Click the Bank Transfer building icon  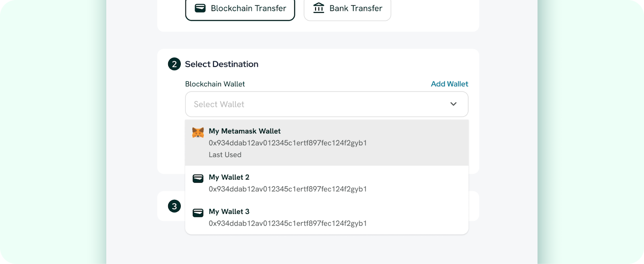click(319, 8)
